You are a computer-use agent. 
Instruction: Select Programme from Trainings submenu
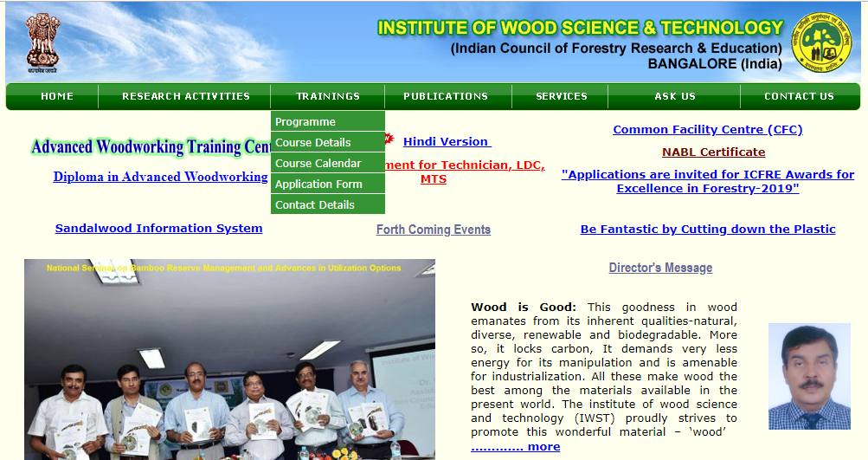coord(305,121)
